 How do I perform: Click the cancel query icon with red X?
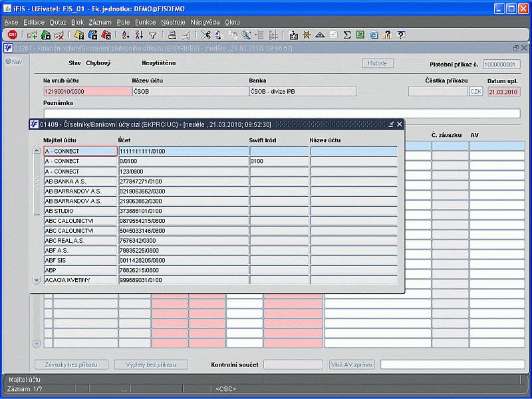pyautogui.click(x=106, y=35)
